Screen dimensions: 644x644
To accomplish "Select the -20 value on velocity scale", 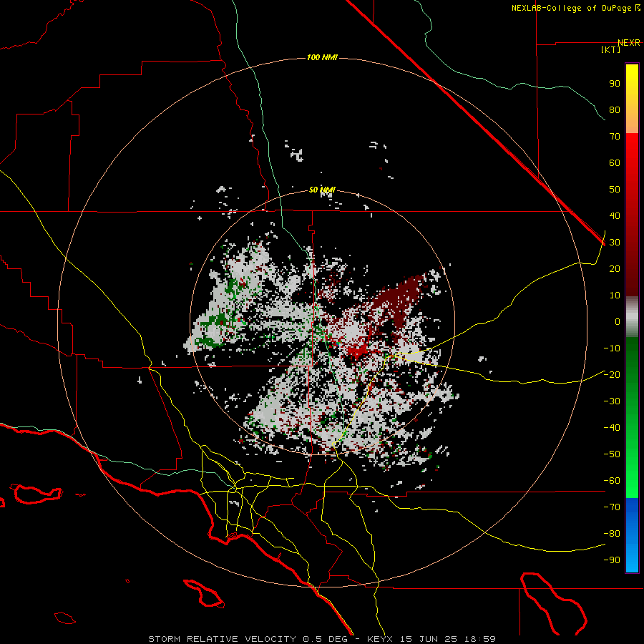I will click(612, 374).
